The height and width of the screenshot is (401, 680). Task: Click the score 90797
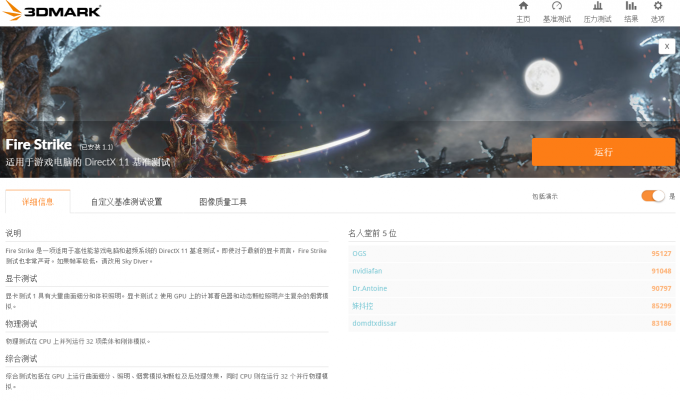pos(661,288)
